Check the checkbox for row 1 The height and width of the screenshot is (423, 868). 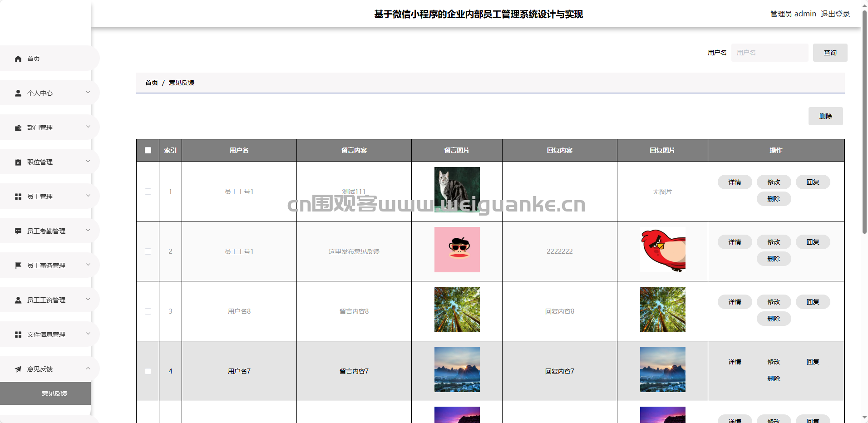click(148, 192)
